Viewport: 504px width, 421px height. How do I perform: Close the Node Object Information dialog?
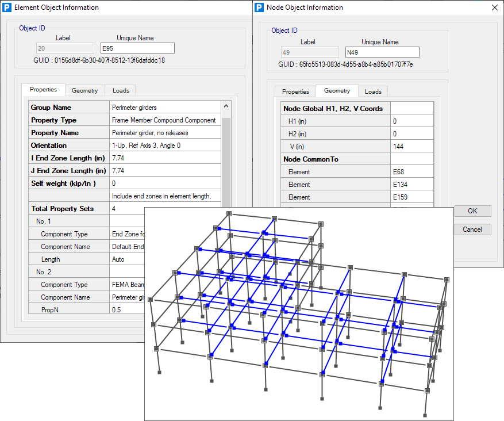point(495,7)
